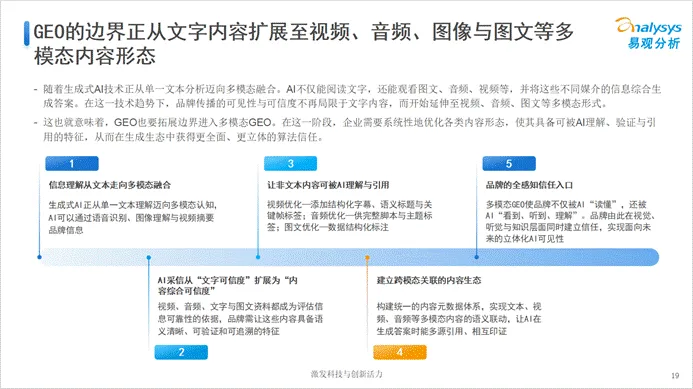The width and height of the screenshot is (693, 389).
Task: Click heading 让非文本内容可被AI理解与引用
Action: [328, 185]
